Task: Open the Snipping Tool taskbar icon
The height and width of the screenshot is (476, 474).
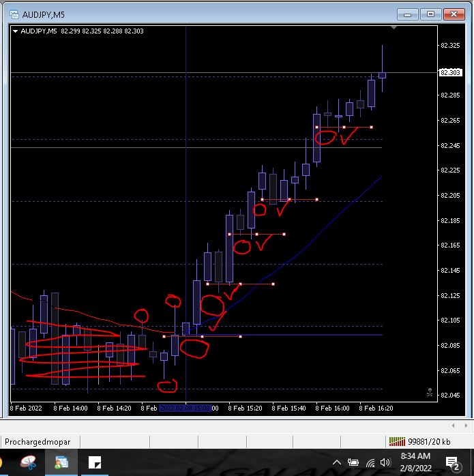Action: [x=28, y=462]
